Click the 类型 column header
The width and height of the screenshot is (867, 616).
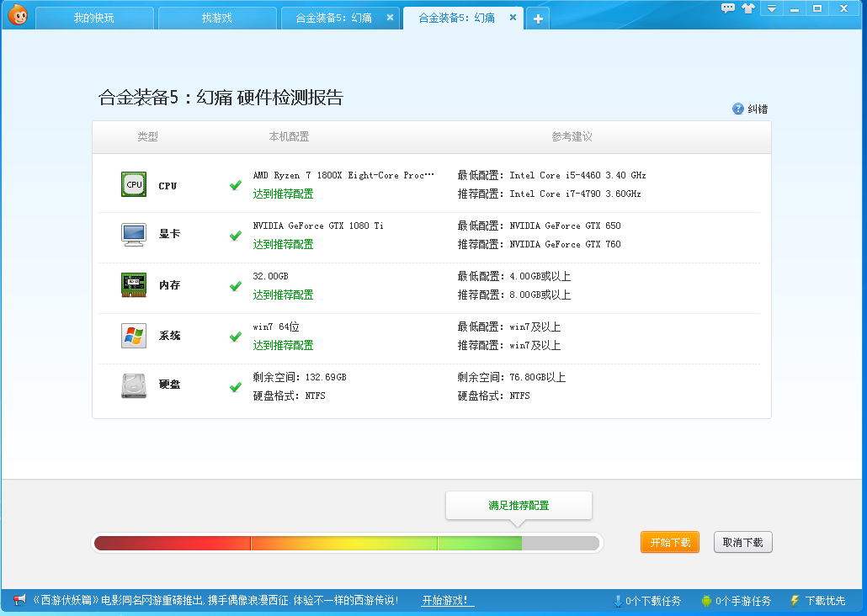(147, 136)
